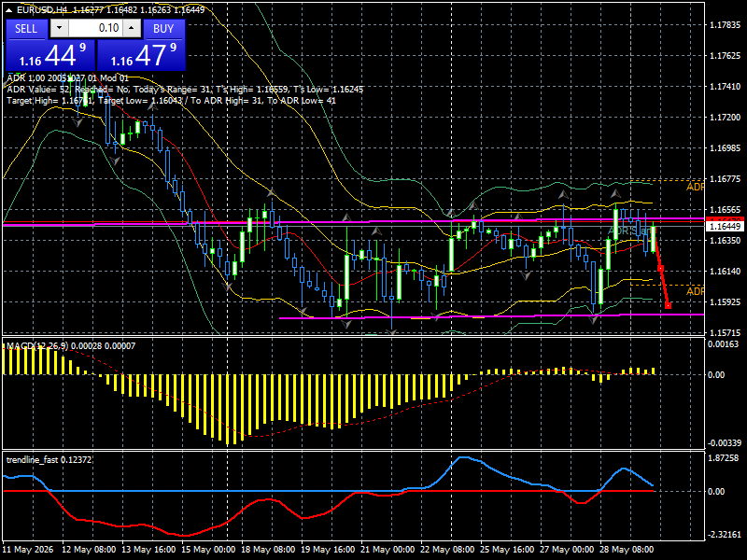
Task: Click the SELL button
Action: pyautogui.click(x=26, y=29)
